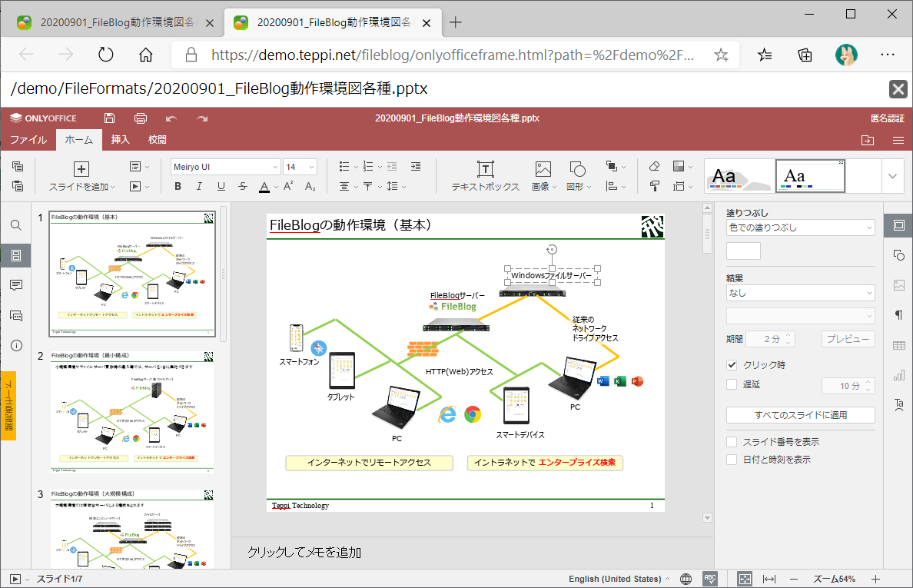
Task: Click the print icon in ONLYOFFICE header
Action: point(141,118)
